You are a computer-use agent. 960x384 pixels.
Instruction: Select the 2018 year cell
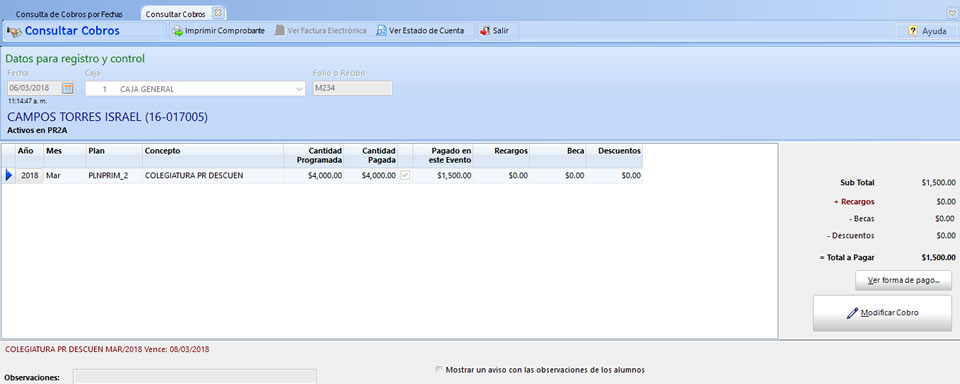pos(29,176)
